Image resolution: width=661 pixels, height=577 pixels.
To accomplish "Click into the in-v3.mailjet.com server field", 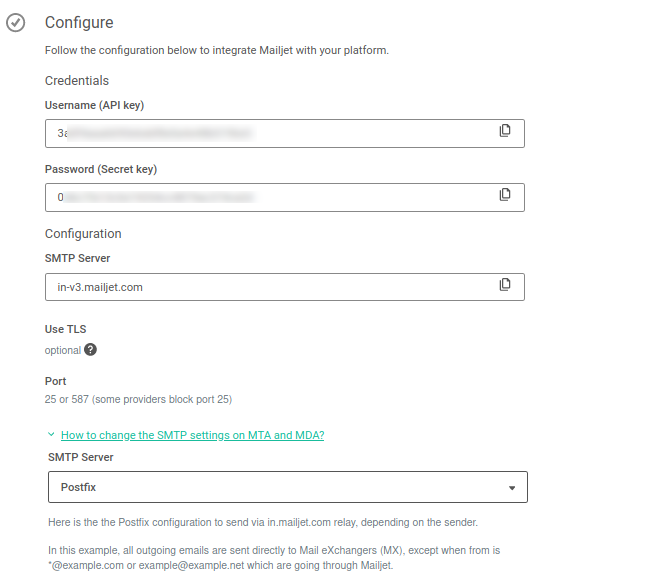I will pos(270,287).
